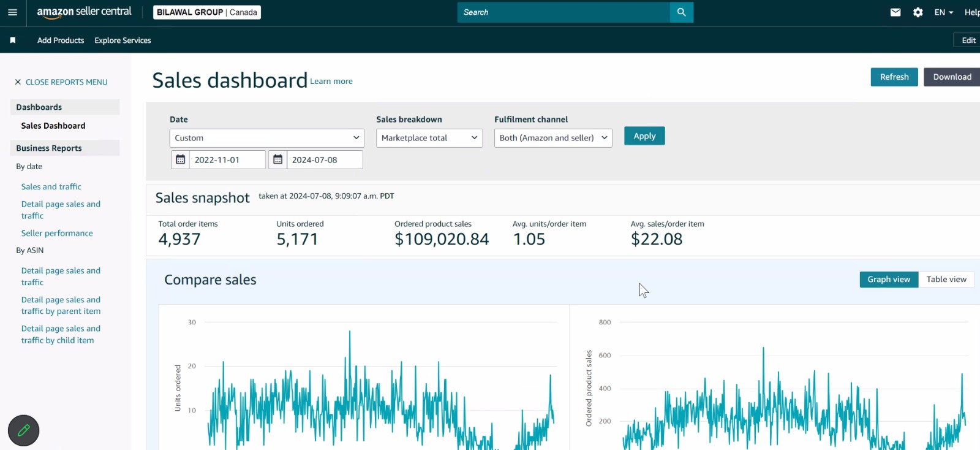
Task: Open the start date calendar icon
Action: click(180, 159)
